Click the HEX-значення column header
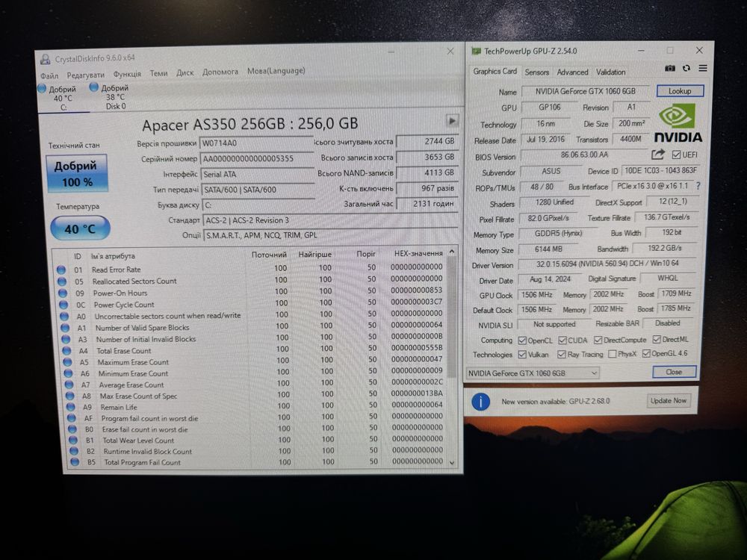747x560 pixels. tap(418, 253)
